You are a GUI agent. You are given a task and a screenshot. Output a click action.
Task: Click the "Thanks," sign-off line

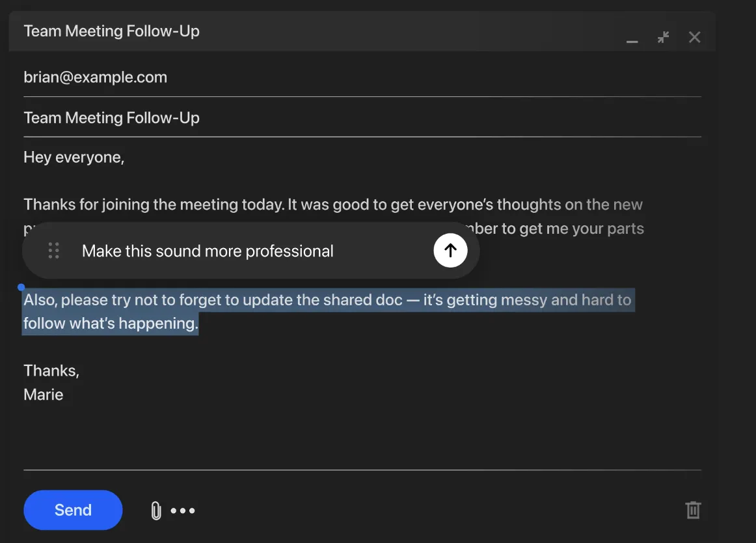point(51,370)
